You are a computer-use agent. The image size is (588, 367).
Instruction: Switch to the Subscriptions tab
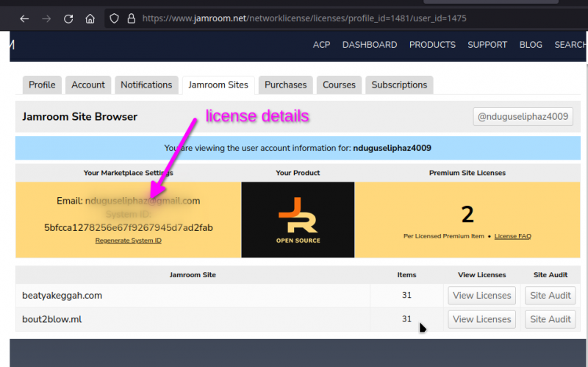coord(399,85)
